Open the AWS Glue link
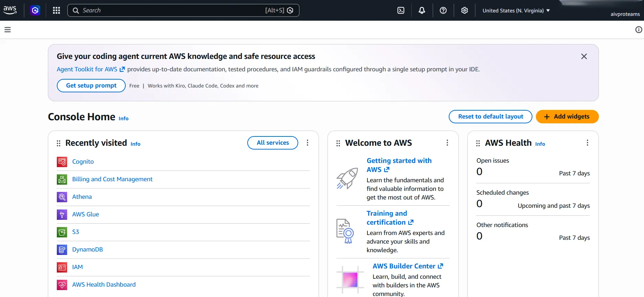Viewport: 644px width, 297px height. 86,214
